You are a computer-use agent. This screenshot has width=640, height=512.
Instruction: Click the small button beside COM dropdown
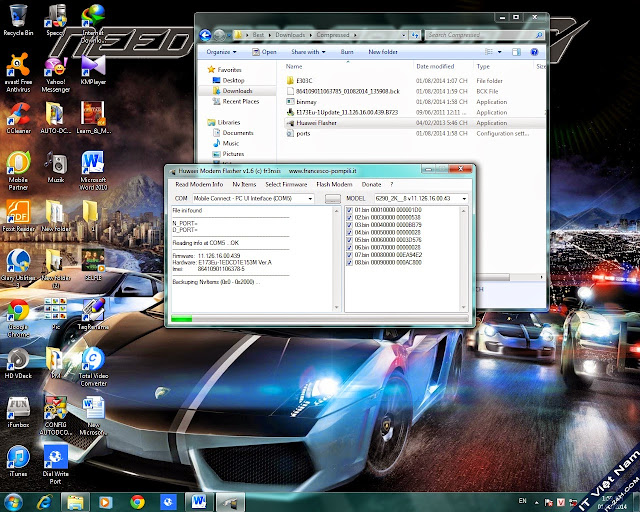333,198
